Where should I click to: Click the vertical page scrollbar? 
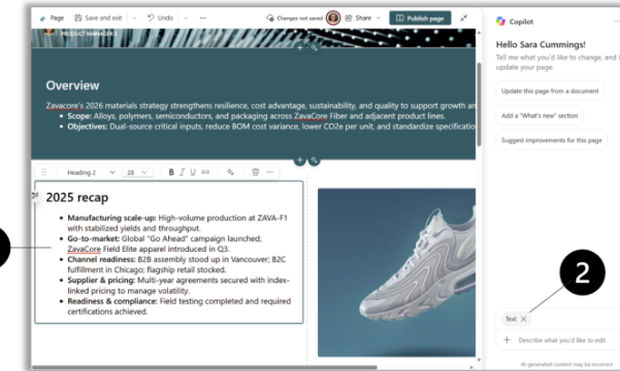[x=479, y=104]
